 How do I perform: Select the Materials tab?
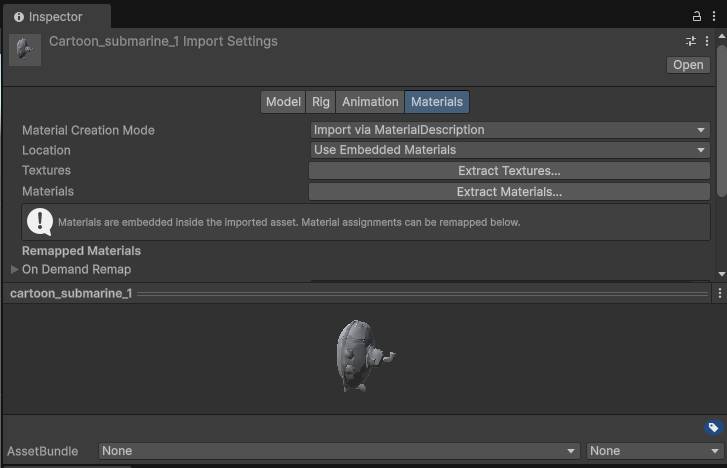[x=437, y=102]
